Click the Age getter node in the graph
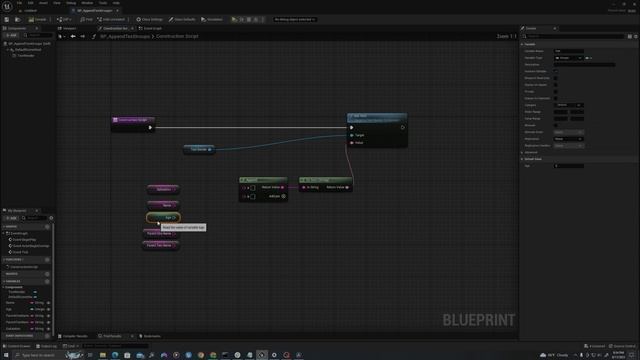Image resolution: width=640 pixels, height=360 pixels. click(x=163, y=218)
